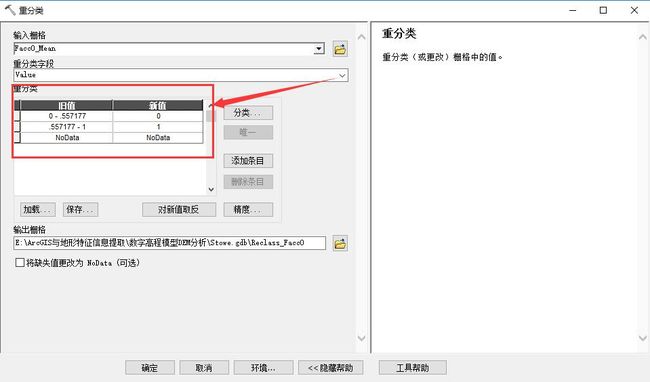Click the hammer tool icon in title bar

tap(10, 10)
